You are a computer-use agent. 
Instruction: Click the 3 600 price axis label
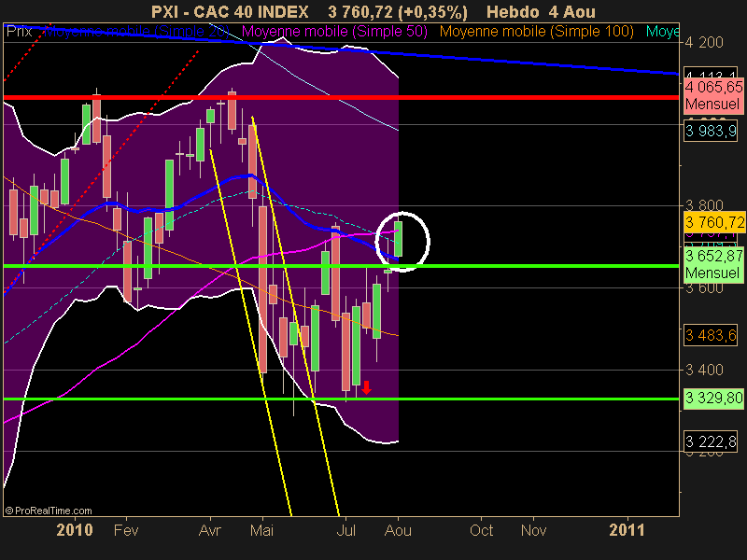tap(704, 288)
